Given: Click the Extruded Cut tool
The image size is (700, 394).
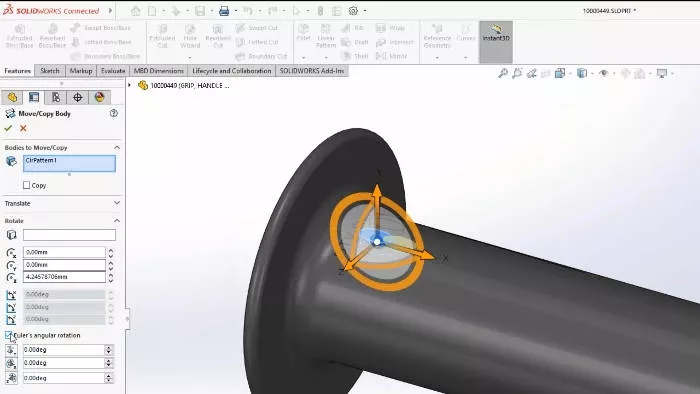Looking at the screenshot, I should 162,36.
